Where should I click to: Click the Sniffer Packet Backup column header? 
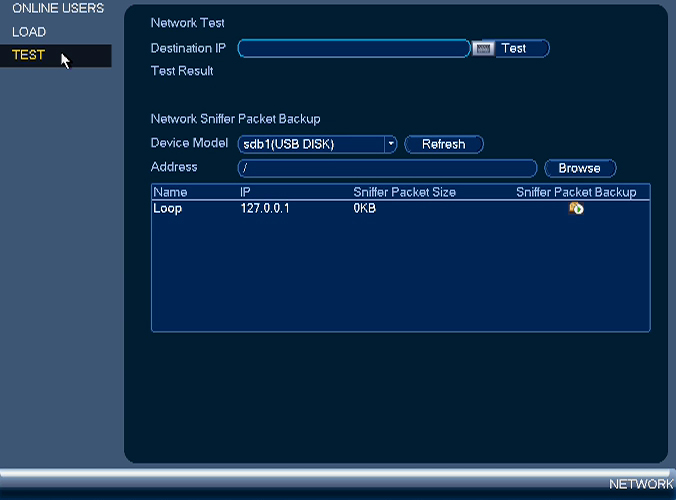tap(576, 192)
